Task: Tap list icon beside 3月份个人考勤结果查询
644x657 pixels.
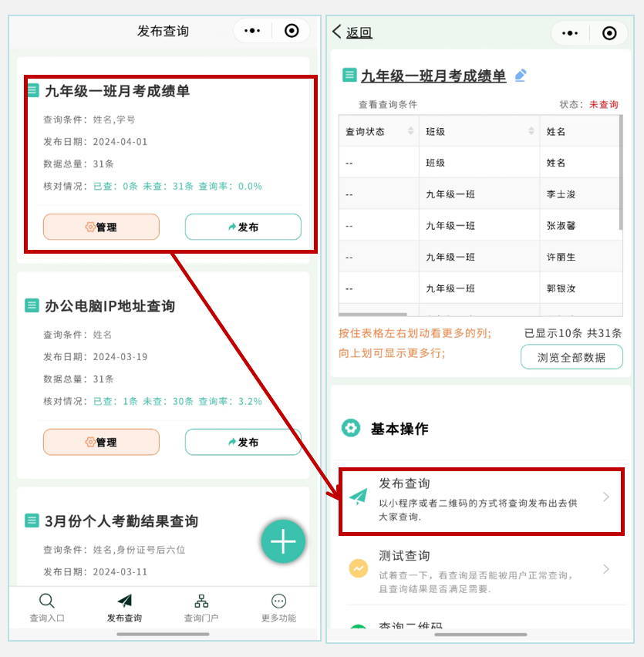Action: point(32,521)
